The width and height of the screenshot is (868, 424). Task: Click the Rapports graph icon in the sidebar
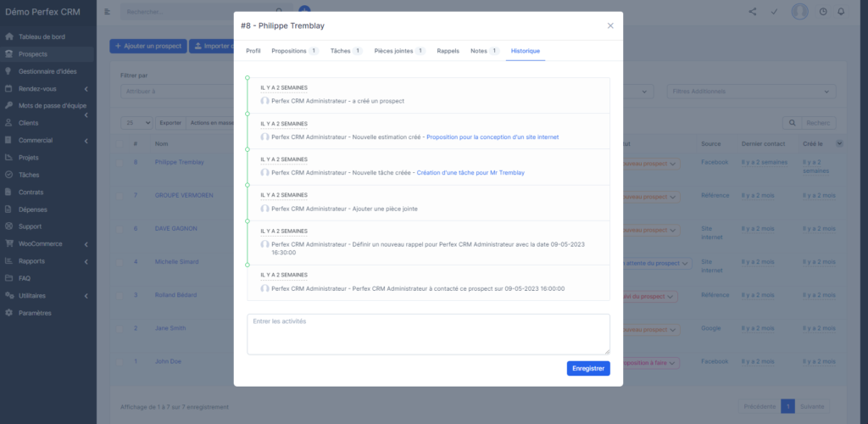point(8,260)
